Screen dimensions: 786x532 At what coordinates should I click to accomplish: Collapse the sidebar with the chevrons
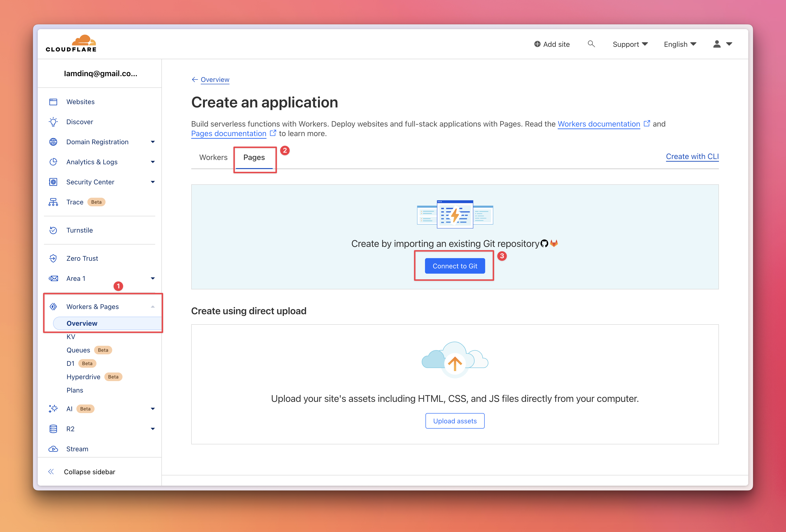coord(51,471)
